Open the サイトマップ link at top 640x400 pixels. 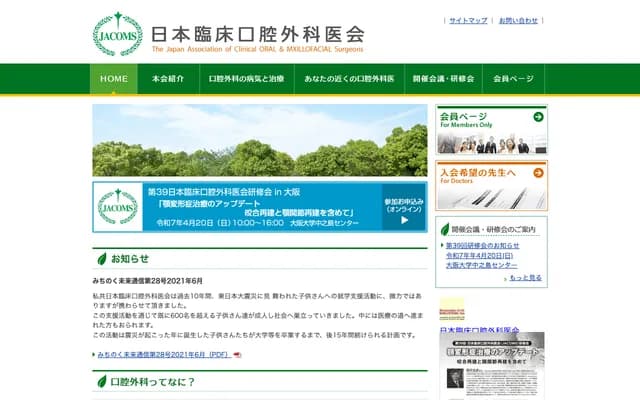click(x=468, y=20)
